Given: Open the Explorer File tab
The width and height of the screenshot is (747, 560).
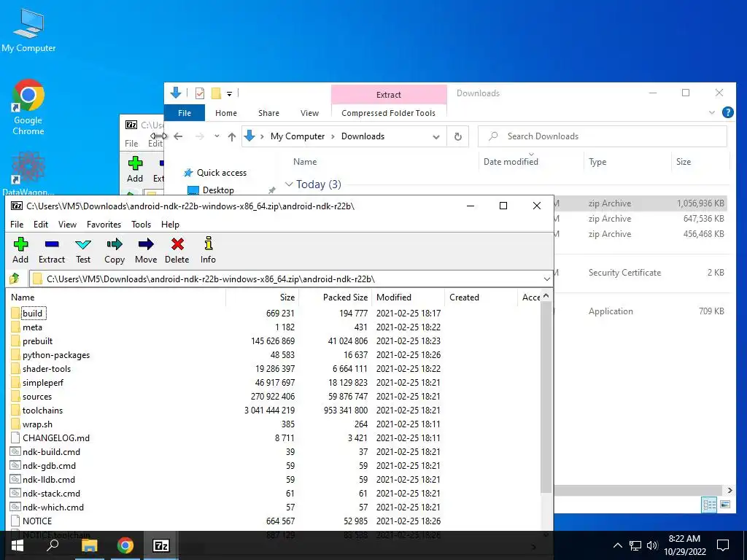Looking at the screenshot, I should (x=185, y=113).
